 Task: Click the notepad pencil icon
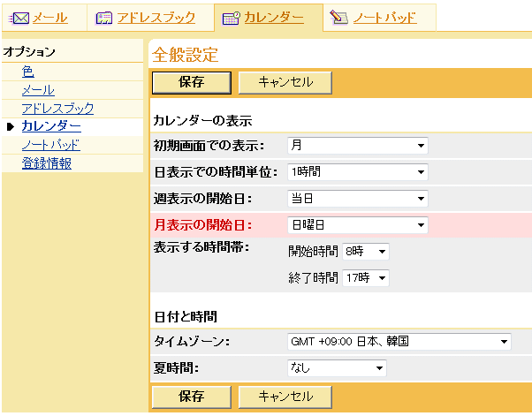(338, 17)
